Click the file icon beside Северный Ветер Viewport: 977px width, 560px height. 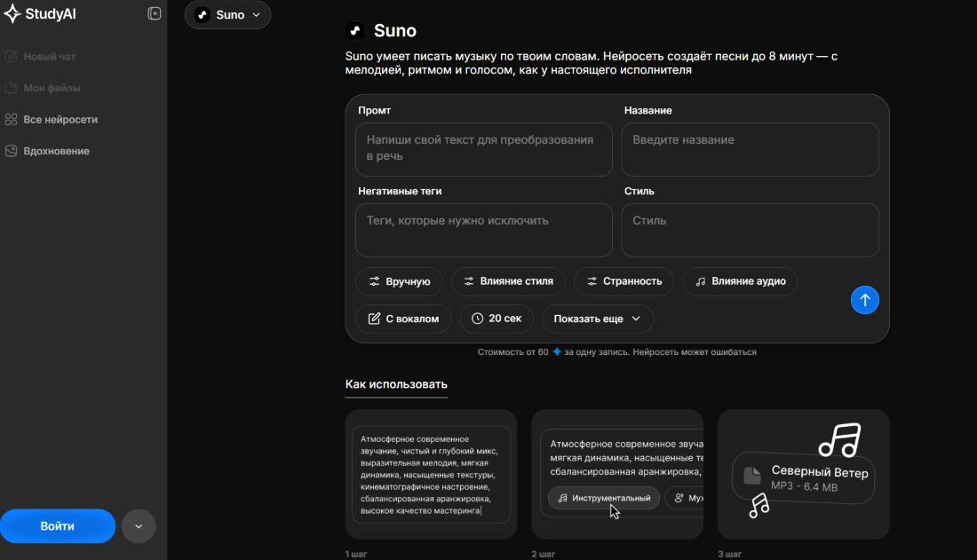pos(752,476)
